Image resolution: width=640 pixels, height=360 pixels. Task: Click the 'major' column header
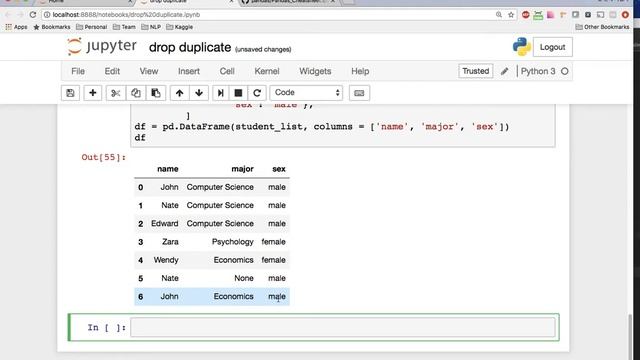pyautogui.click(x=242, y=169)
